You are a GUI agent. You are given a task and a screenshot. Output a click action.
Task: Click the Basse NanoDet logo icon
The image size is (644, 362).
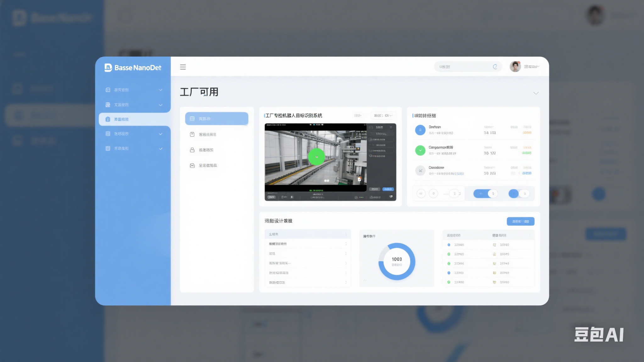click(x=108, y=68)
